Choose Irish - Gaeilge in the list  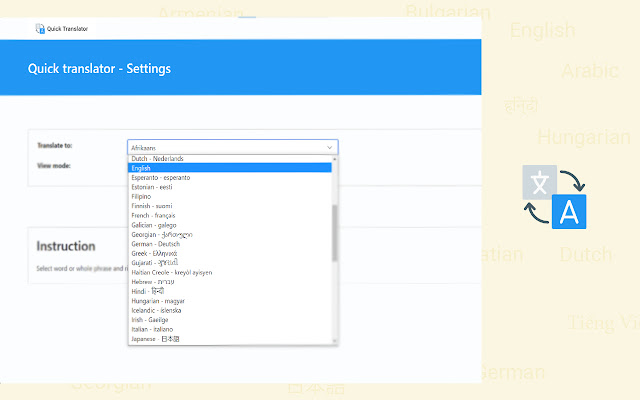[230, 320]
